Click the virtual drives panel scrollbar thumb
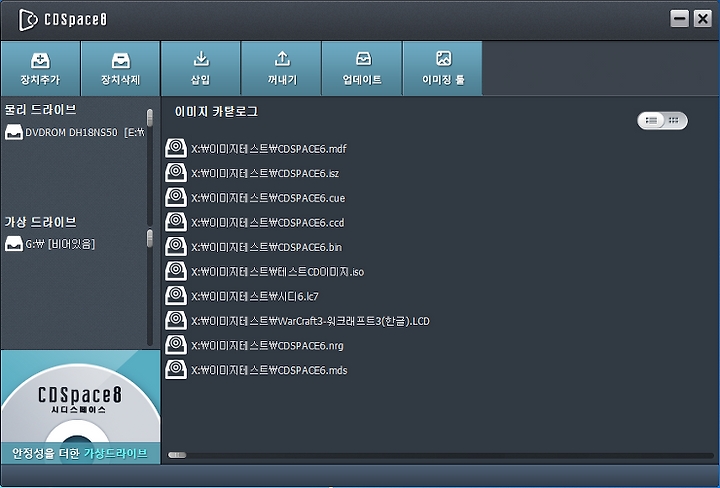The height and width of the screenshot is (488, 720). click(150, 238)
